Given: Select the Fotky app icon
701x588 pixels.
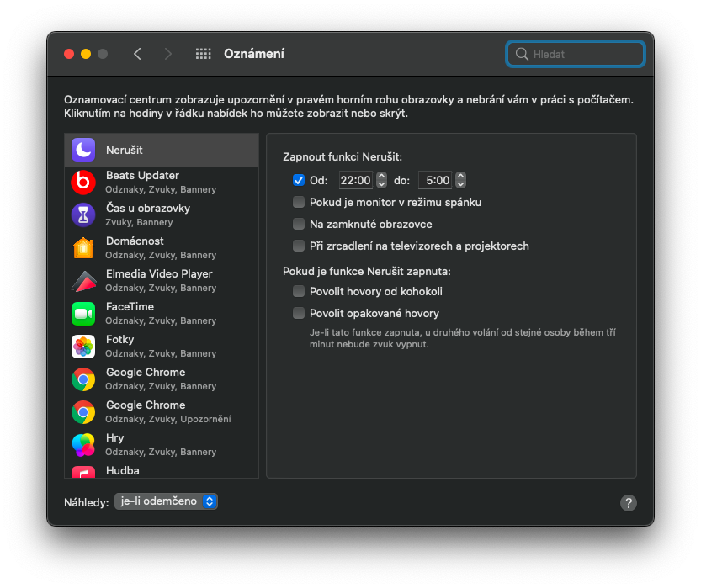Looking at the screenshot, I should click(83, 346).
